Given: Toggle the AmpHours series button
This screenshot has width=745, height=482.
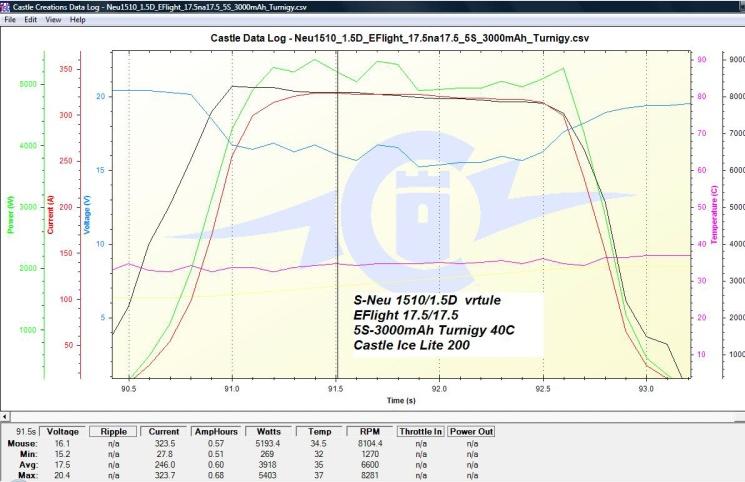Looking at the screenshot, I should [216, 432].
